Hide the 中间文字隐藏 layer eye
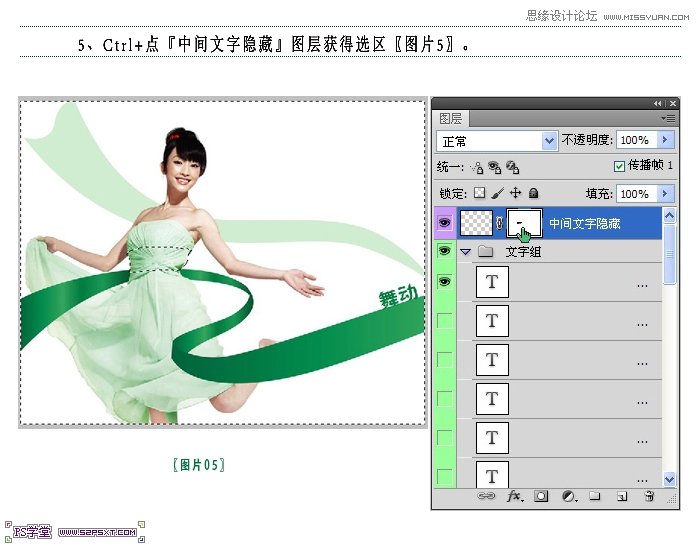 click(445, 222)
